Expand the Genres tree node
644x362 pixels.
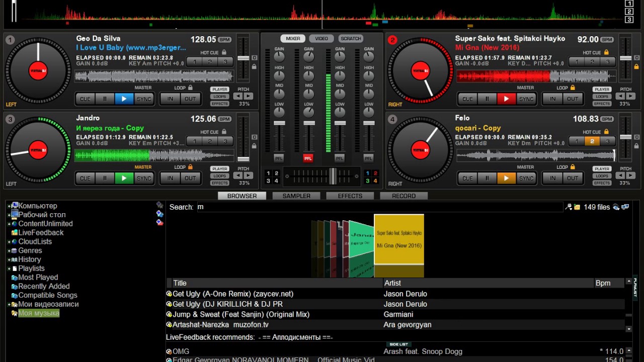[x=9, y=251]
